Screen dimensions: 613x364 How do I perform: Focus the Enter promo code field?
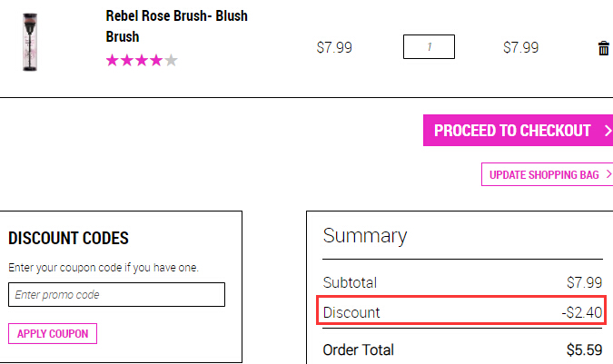116,294
